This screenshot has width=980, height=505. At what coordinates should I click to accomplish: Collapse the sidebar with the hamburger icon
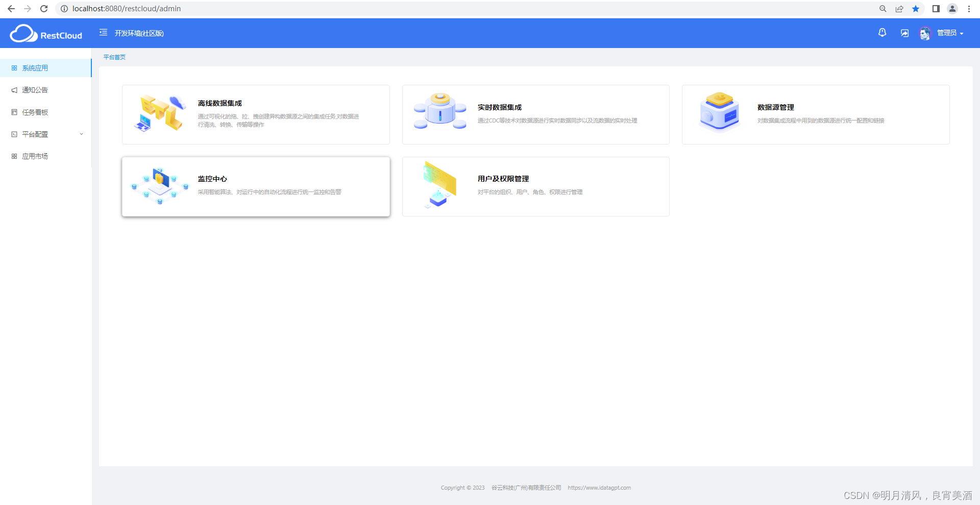(103, 33)
